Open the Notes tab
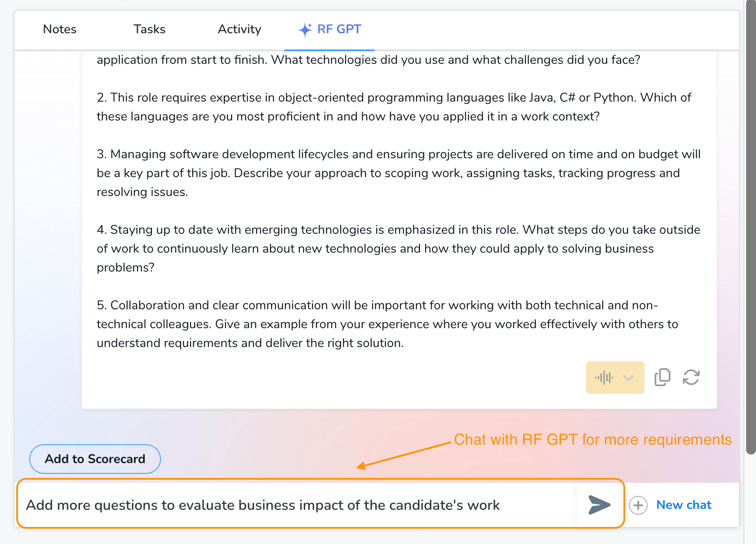 (60, 30)
